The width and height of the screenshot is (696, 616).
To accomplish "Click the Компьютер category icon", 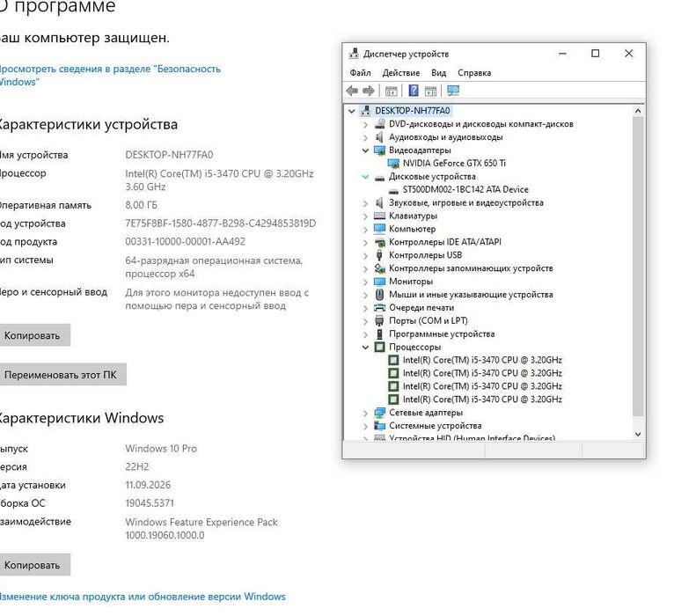I will click(x=379, y=229).
